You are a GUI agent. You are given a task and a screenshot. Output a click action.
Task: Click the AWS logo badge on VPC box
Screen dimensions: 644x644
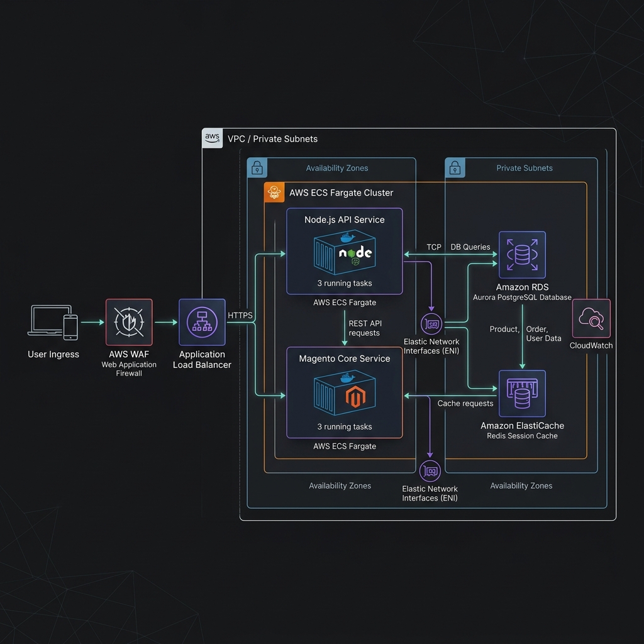click(213, 138)
